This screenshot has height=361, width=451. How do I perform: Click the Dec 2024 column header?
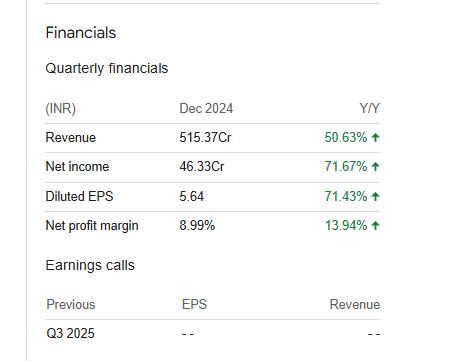(x=206, y=109)
